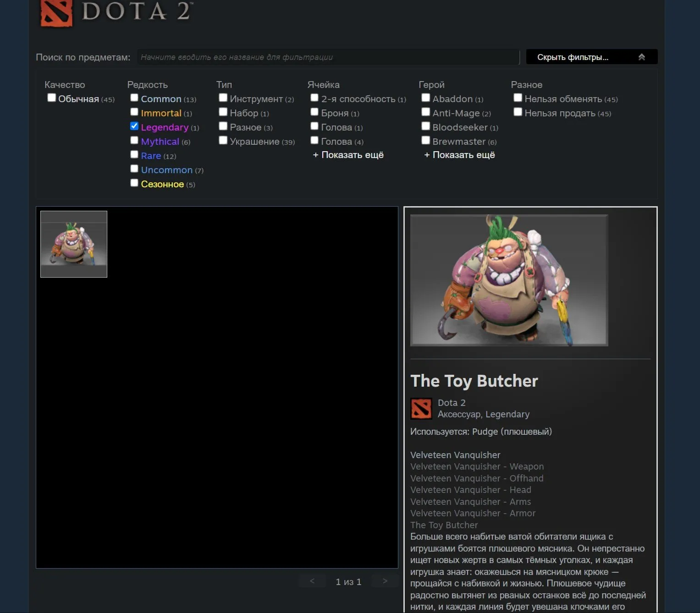Viewport: 700px width, 613px height.
Task: Toggle the Anti-Mage hero checkbox
Action: (425, 112)
